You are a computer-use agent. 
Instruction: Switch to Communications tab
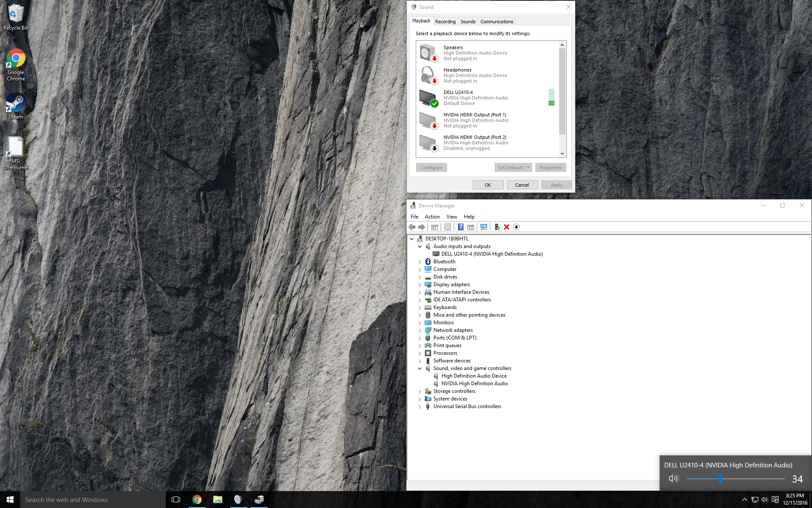pyautogui.click(x=497, y=22)
